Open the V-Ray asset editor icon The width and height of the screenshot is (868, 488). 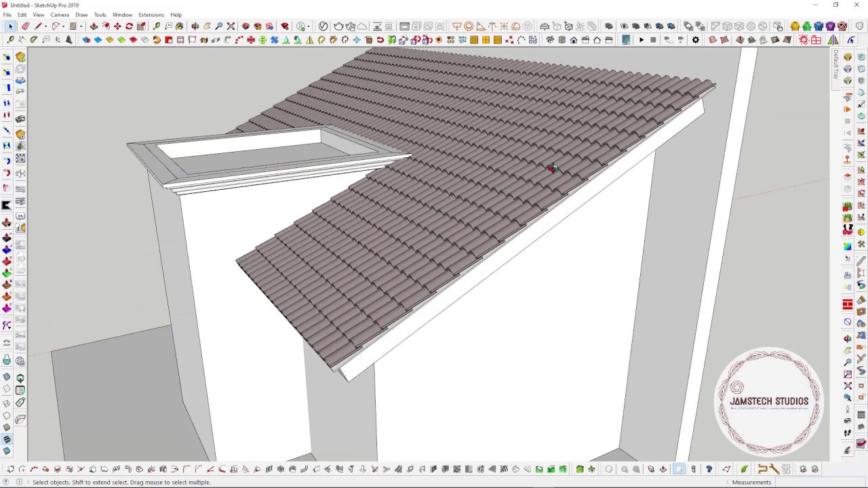click(x=323, y=26)
